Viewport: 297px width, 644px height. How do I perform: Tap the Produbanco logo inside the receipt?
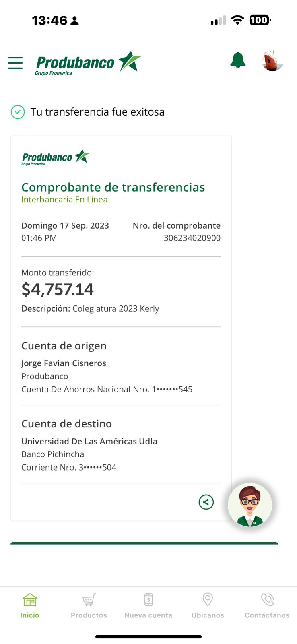56,157
